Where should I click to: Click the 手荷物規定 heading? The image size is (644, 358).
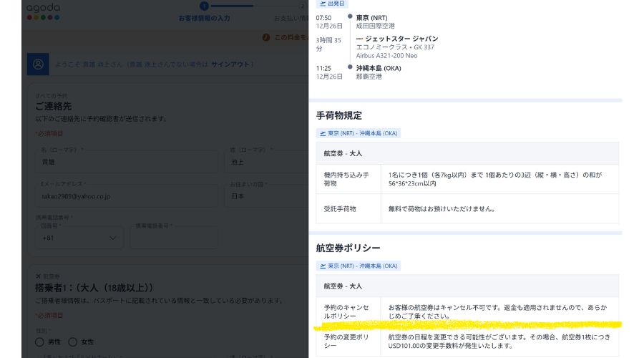[x=339, y=116]
